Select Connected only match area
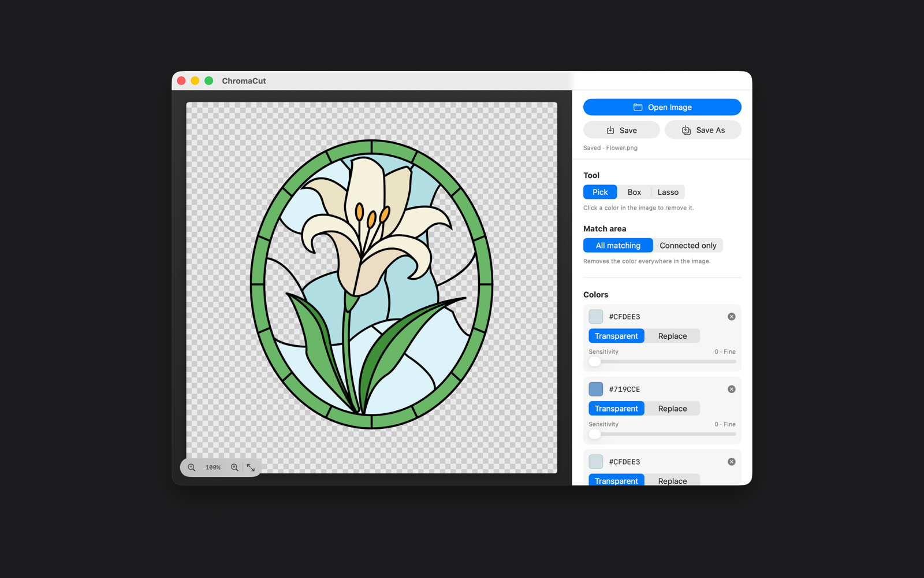 pyautogui.click(x=688, y=246)
